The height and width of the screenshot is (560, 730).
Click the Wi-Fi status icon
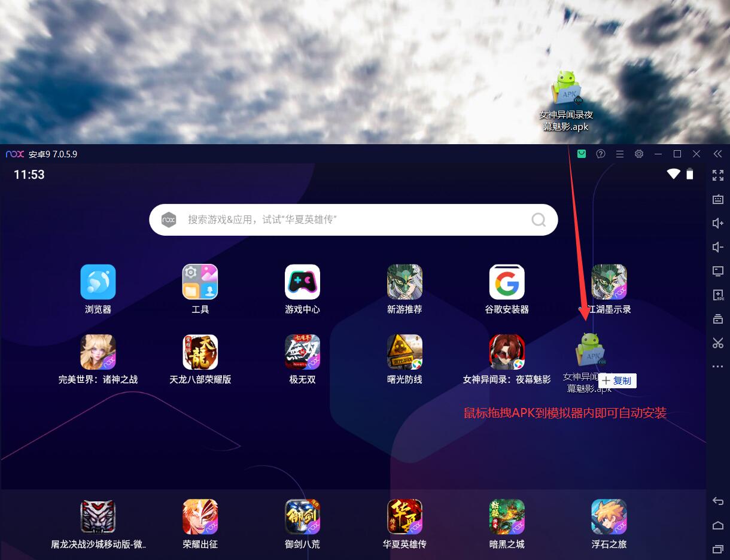tap(674, 174)
